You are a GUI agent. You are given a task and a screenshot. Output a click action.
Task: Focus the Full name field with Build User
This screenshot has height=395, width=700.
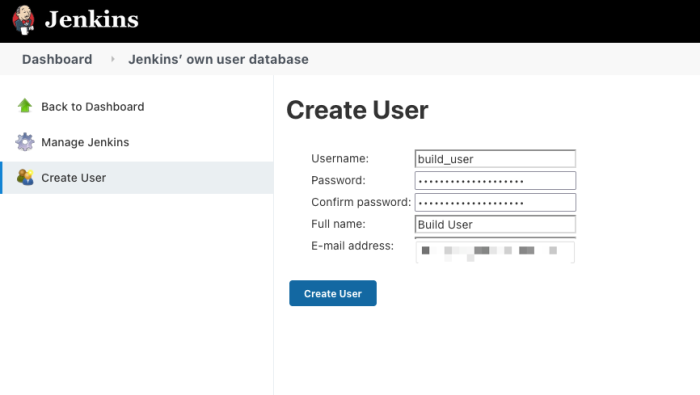pos(495,225)
